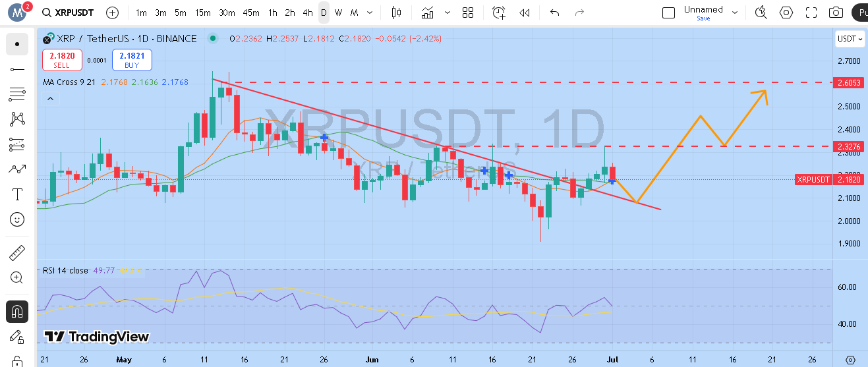Screen dimensions: 868x367
Task: Select the ruler measure tool
Action: click(17, 253)
